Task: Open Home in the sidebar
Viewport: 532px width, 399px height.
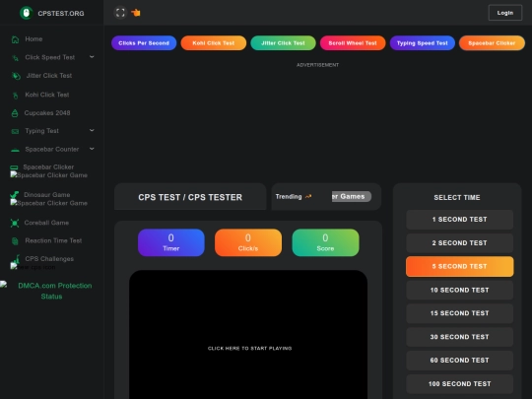Action: click(x=33, y=39)
